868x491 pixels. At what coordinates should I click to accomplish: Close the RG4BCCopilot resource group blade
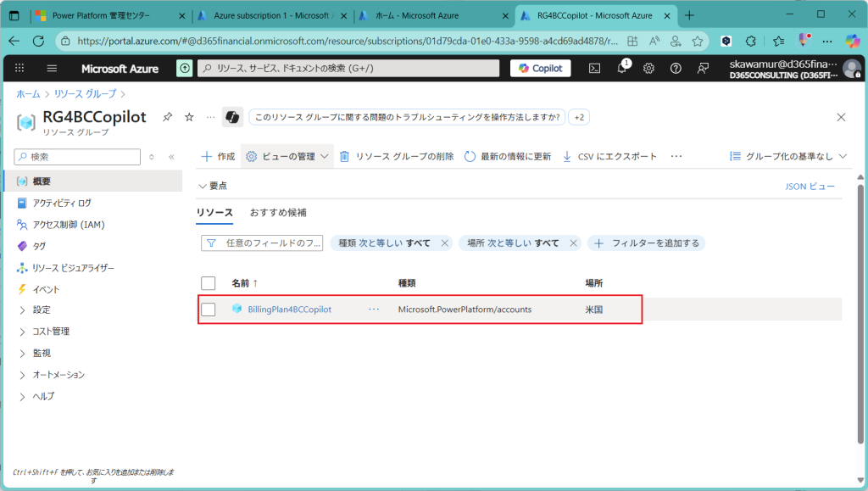pos(841,117)
